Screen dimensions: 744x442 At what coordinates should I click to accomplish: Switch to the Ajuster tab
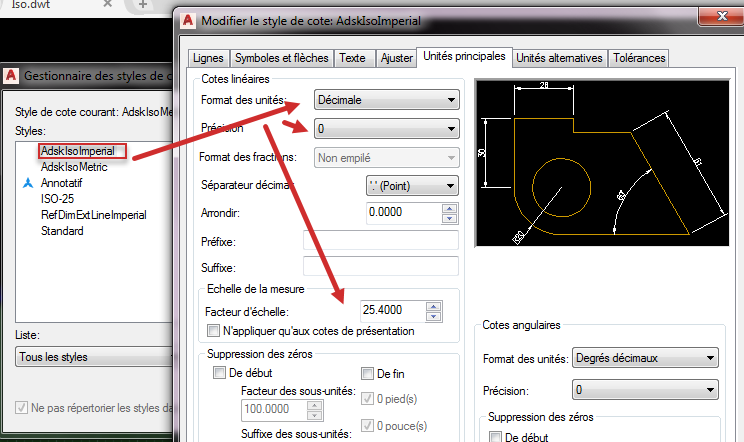(x=396, y=58)
